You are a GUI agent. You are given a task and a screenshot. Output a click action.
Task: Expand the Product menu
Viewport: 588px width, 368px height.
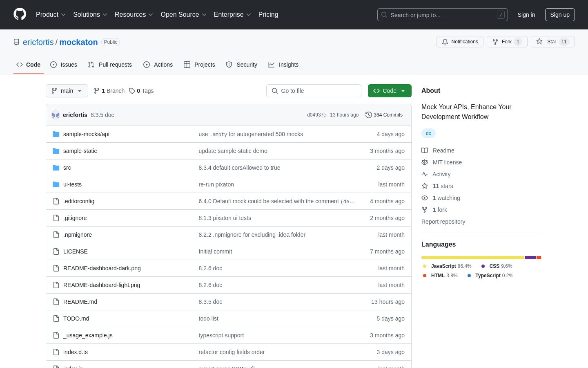pyautogui.click(x=51, y=14)
